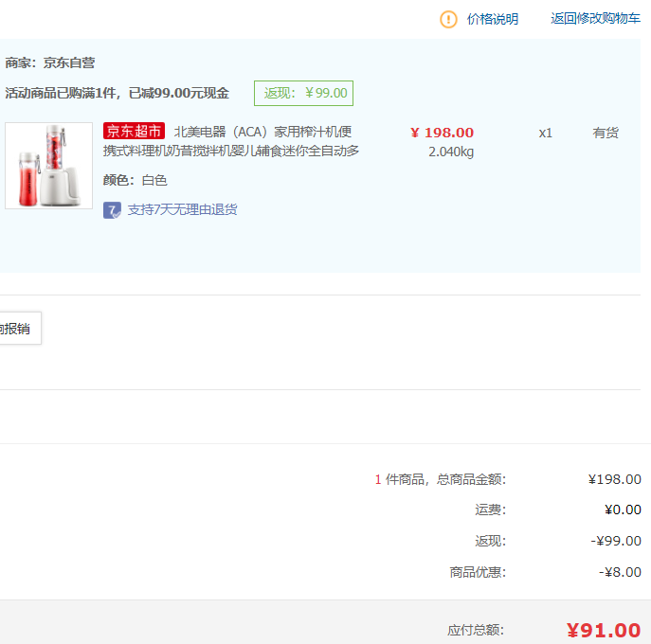
Task: Click the blue 7-day return badge icon
Action: point(112,210)
